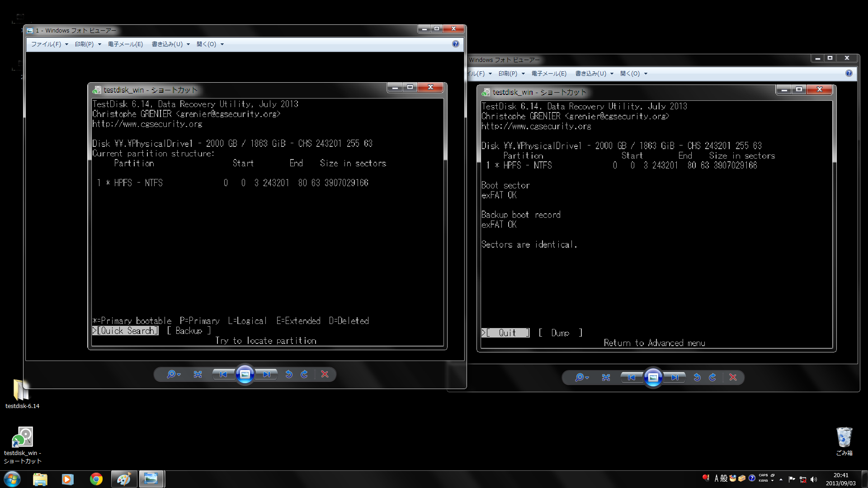
Task: Click the actual size icon in left viewer
Action: 198,374
